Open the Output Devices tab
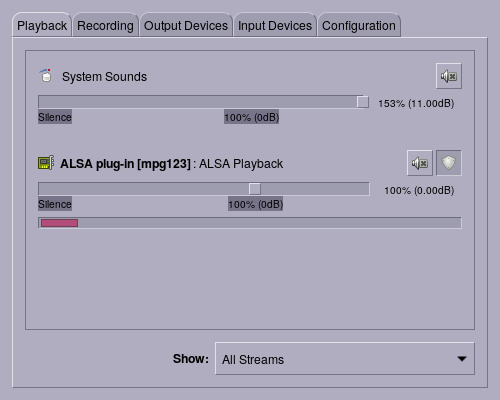Screen dimensions: 500x400 click(186, 26)
